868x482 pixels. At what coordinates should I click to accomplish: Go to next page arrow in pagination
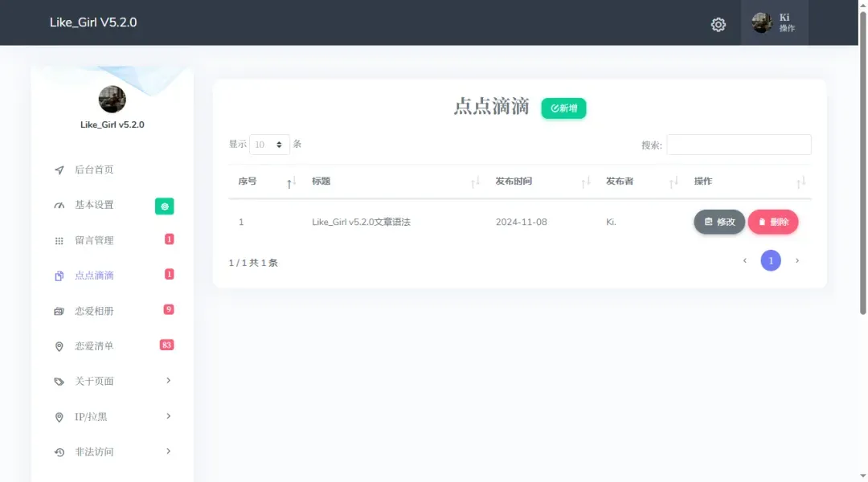click(x=797, y=260)
